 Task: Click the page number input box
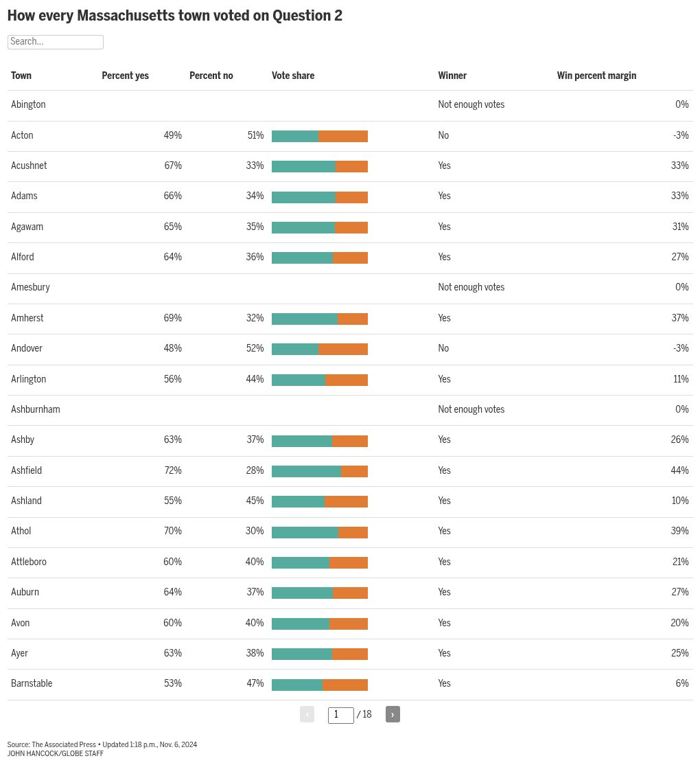[x=340, y=715]
